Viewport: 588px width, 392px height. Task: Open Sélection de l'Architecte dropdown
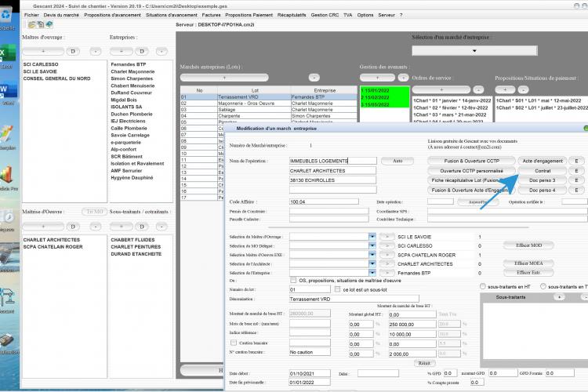point(372,263)
